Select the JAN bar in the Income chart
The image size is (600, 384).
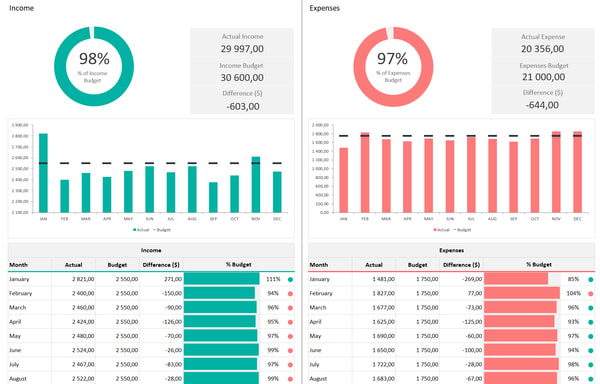(x=43, y=173)
